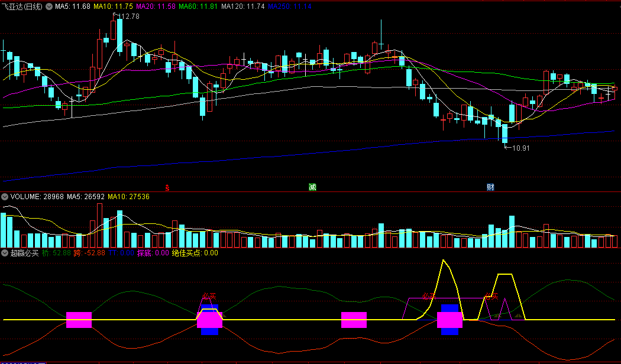Click the red S marker icon

click(x=167, y=187)
